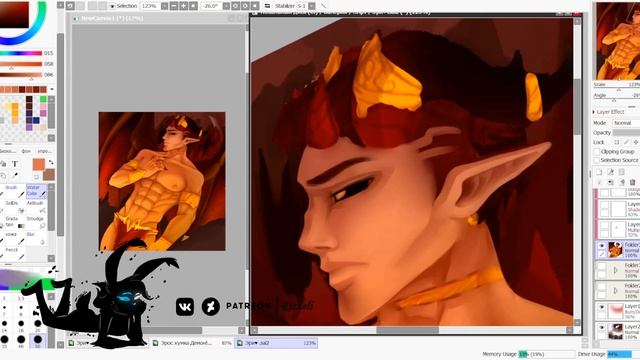This screenshot has height=360, width=640.
Task: Open the rotation angle dropdown
Action: click(226, 6)
